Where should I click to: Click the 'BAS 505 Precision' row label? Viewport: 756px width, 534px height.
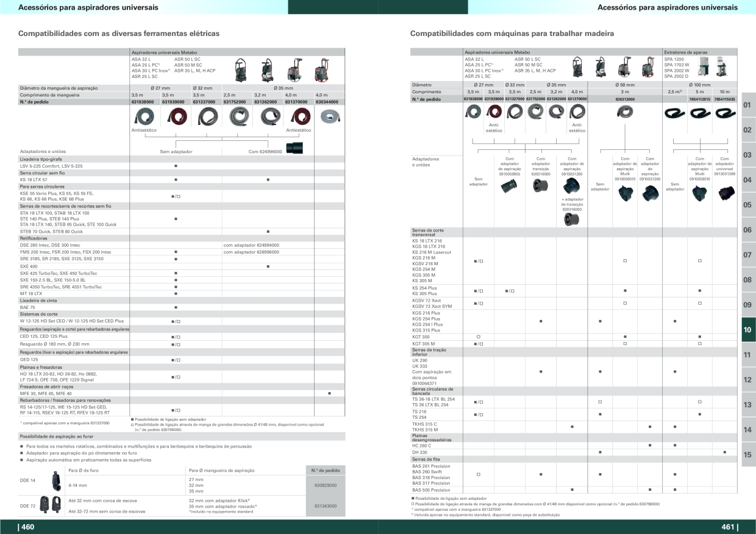431,489
